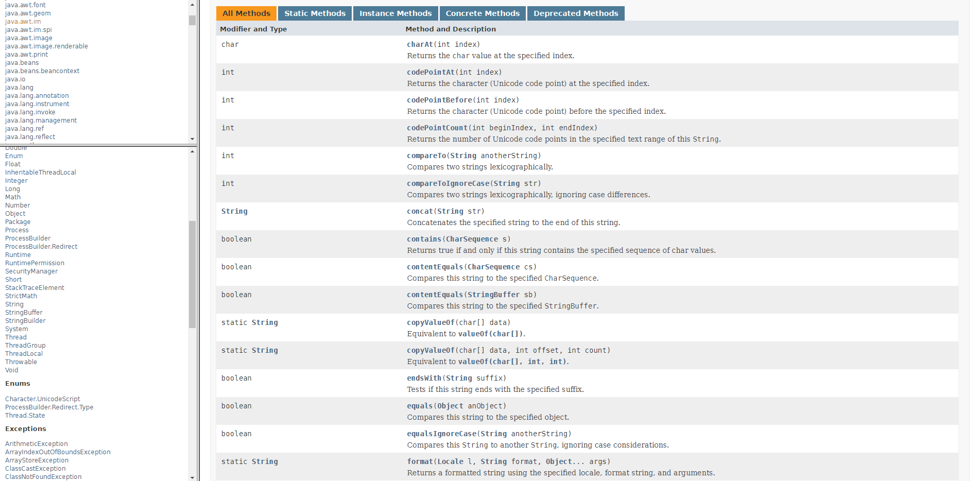The image size is (980, 481).
Task: Open the Thread.State enum
Action: [25, 416]
